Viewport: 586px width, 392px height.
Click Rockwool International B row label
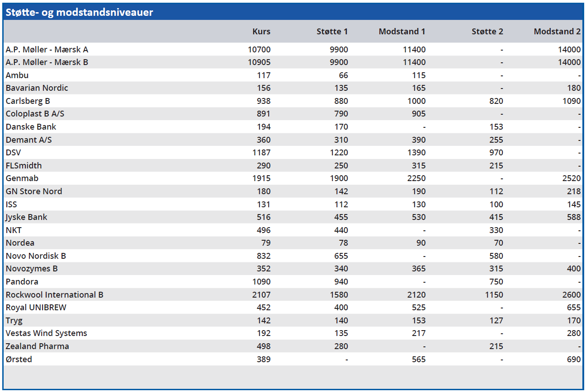click(55, 295)
